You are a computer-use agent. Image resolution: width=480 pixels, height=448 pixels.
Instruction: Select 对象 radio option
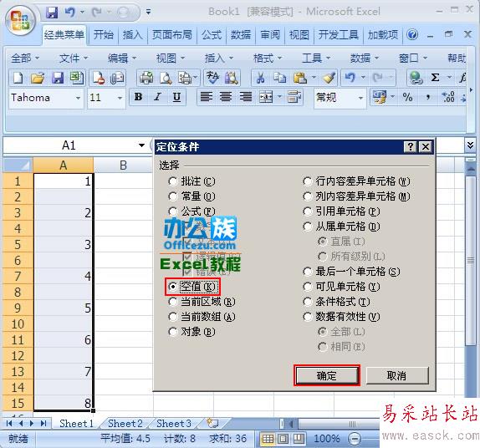click(191, 332)
